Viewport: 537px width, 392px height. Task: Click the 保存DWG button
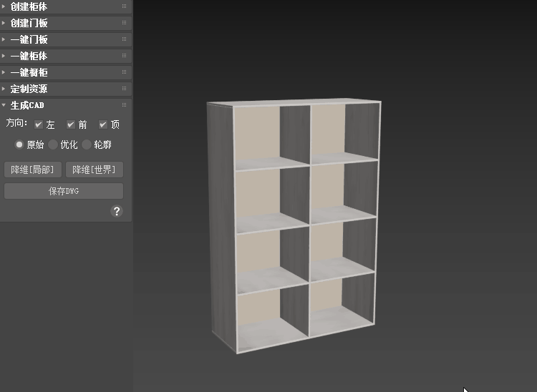(x=64, y=191)
